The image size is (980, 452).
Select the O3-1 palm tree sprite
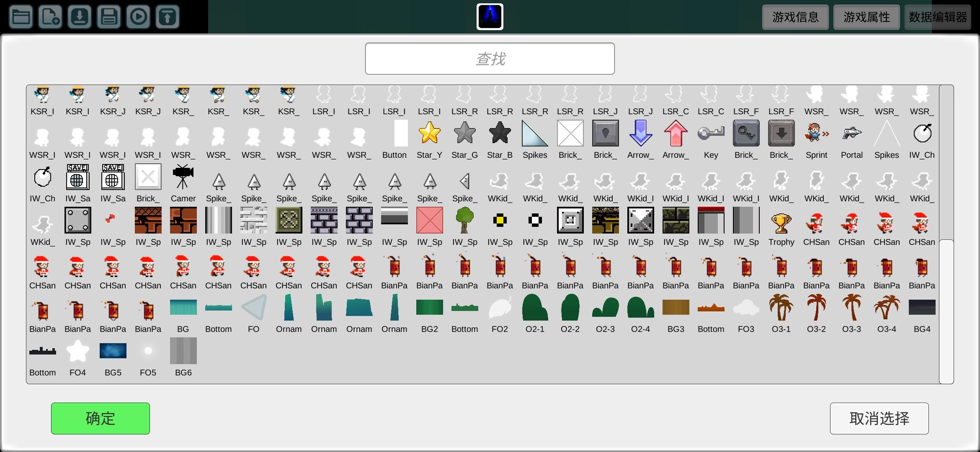click(x=781, y=307)
